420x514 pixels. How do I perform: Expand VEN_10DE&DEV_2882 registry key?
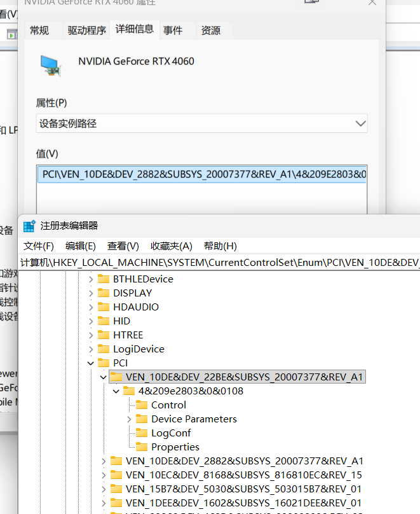coord(104,462)
